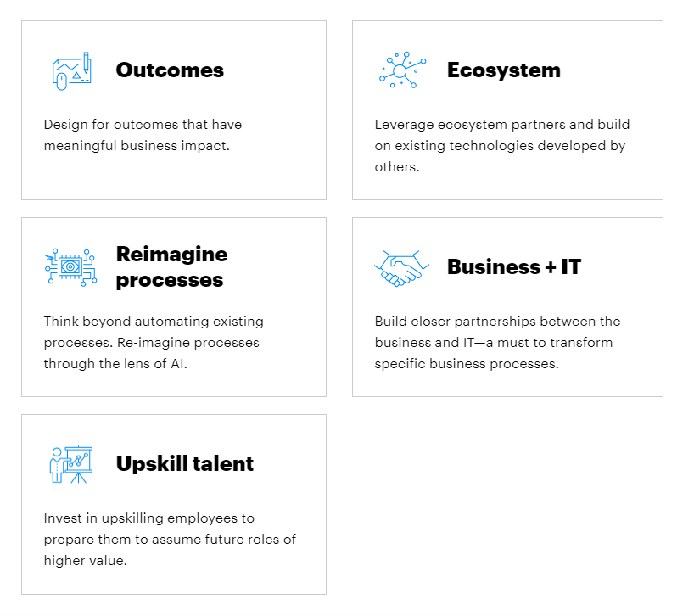This screenshot has height=616, width=694.
Task: Open the Upskill talent heading
Action: coord(185,464)
